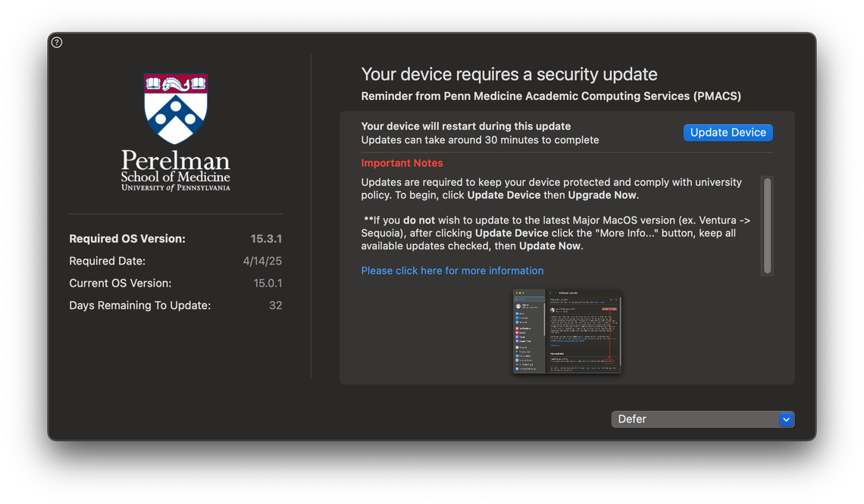864x504 pixels.
Task: Click the Important Notes heading
Action: pos(402,162)
